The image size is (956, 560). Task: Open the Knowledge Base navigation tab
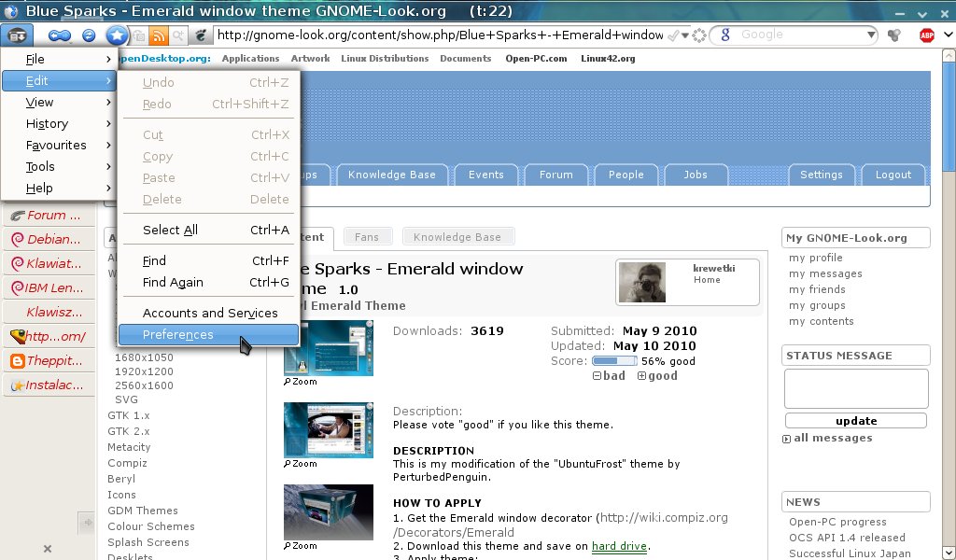tap(391, 175)
